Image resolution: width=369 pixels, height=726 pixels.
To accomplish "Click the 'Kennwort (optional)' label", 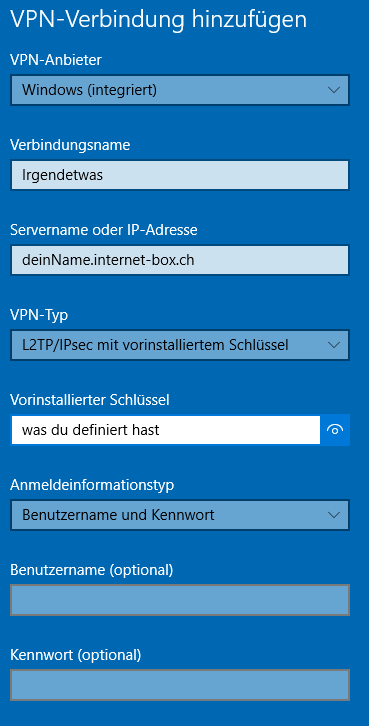I will pyautogui.click(x=75, y=655).
